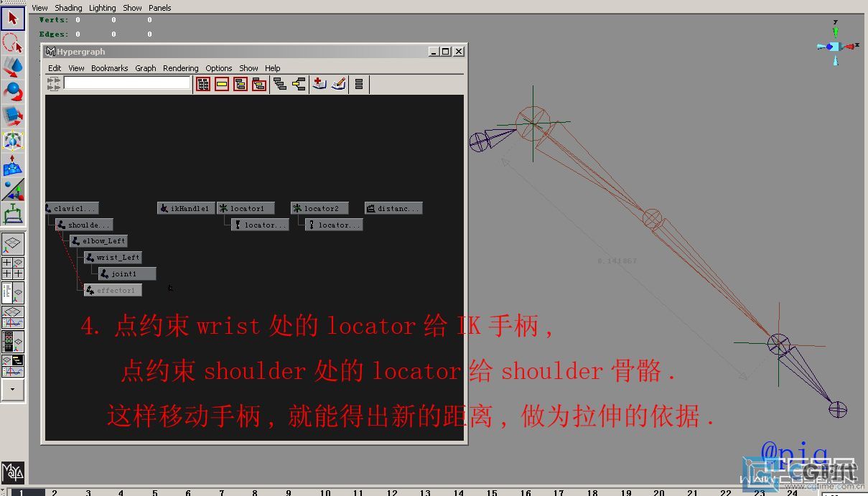This screenshot has height=496, width=868.
Task: Select the clavicl... node in Hypergraph
Action: (x=72, y=208)
